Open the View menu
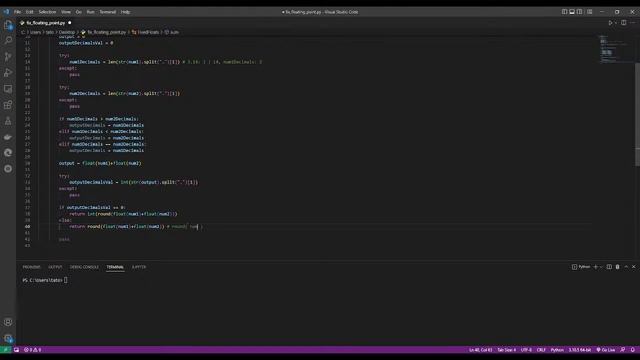Viewport: 640px width, 360px height. pyautogui.click(x=66, y=12)
